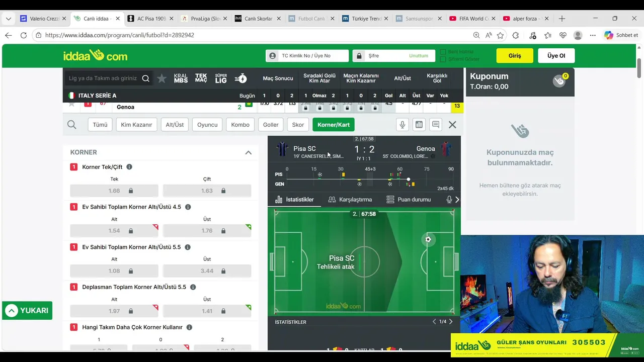The height and width of the screenshot is (362, 644).
Task: Select the Alt/Üst market filter
Action: (175, 125)
